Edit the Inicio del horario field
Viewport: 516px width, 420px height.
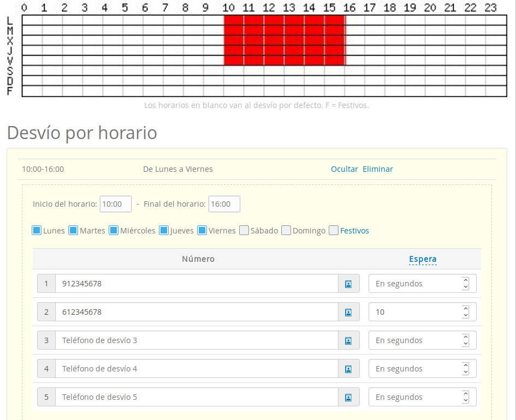[115, 203]
